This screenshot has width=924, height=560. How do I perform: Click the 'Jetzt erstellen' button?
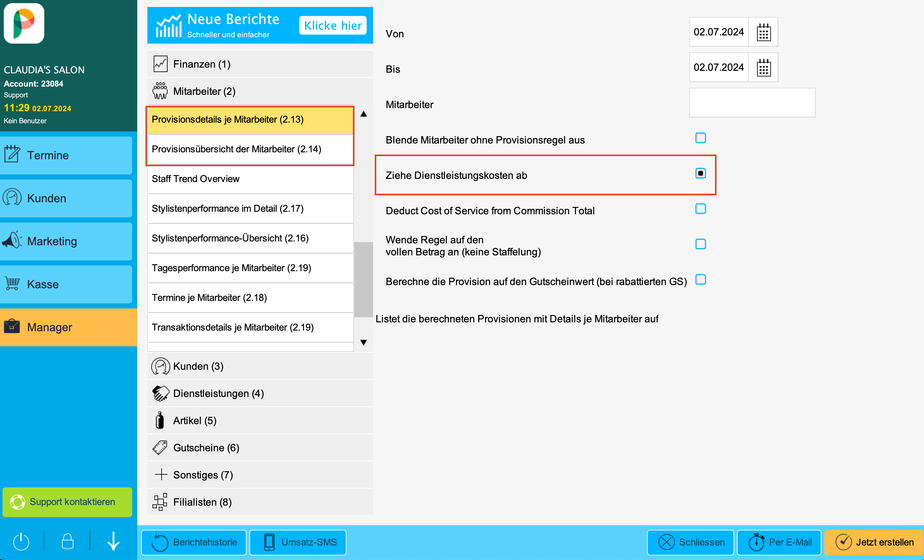click(873, 542)
